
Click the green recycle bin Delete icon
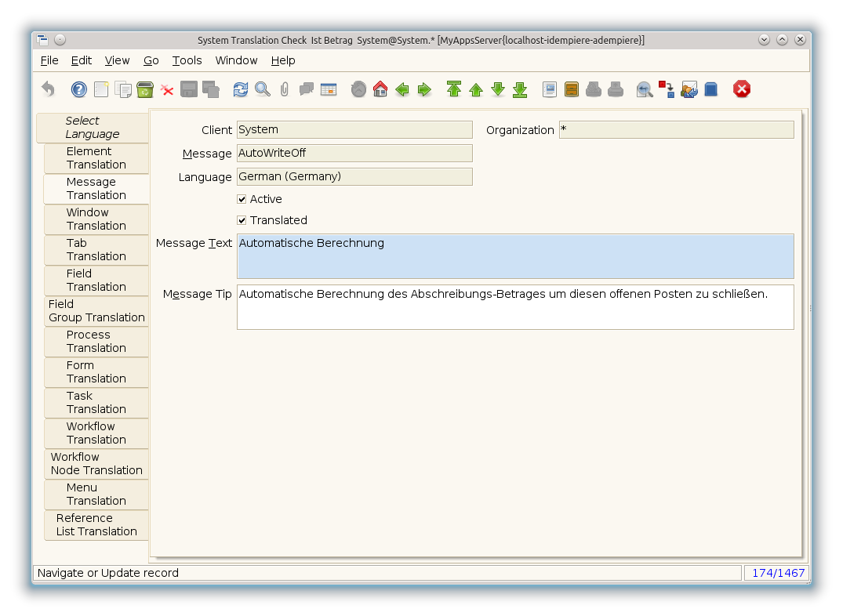pos(145,89)
